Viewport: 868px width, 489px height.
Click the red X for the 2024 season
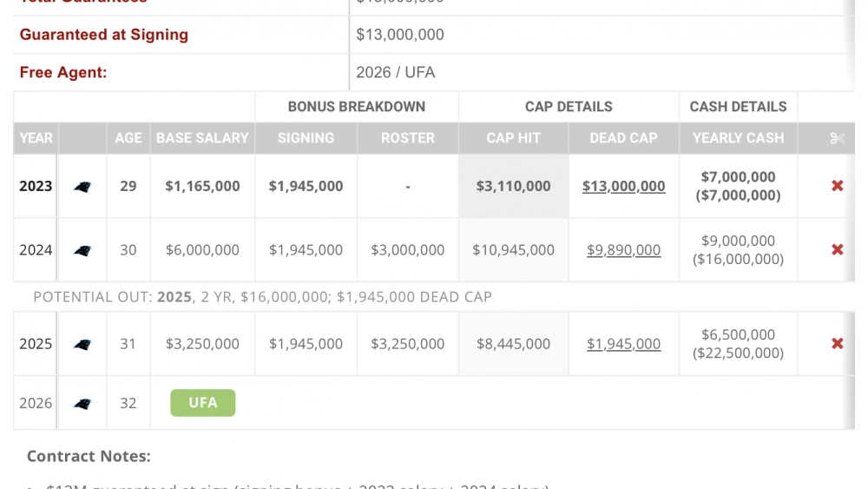coord(837,250)
